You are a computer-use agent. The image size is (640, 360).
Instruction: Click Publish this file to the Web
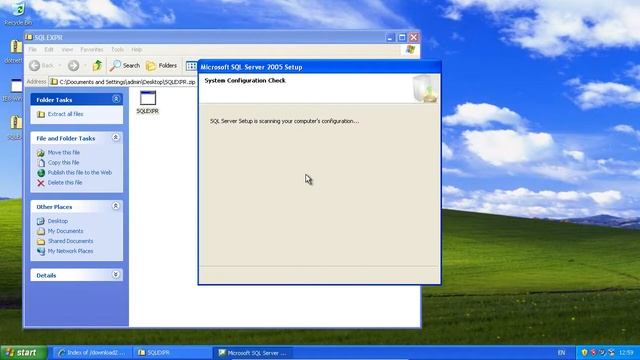[x=80, y=173]
